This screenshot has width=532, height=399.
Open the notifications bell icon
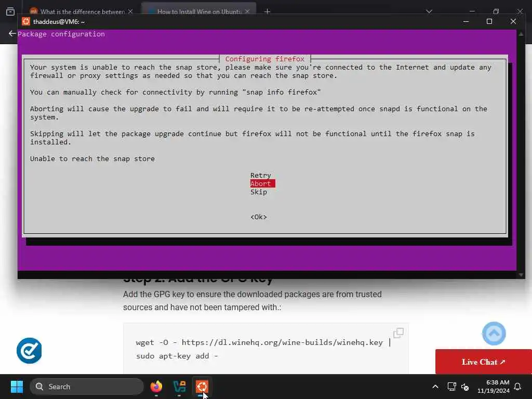518,387
